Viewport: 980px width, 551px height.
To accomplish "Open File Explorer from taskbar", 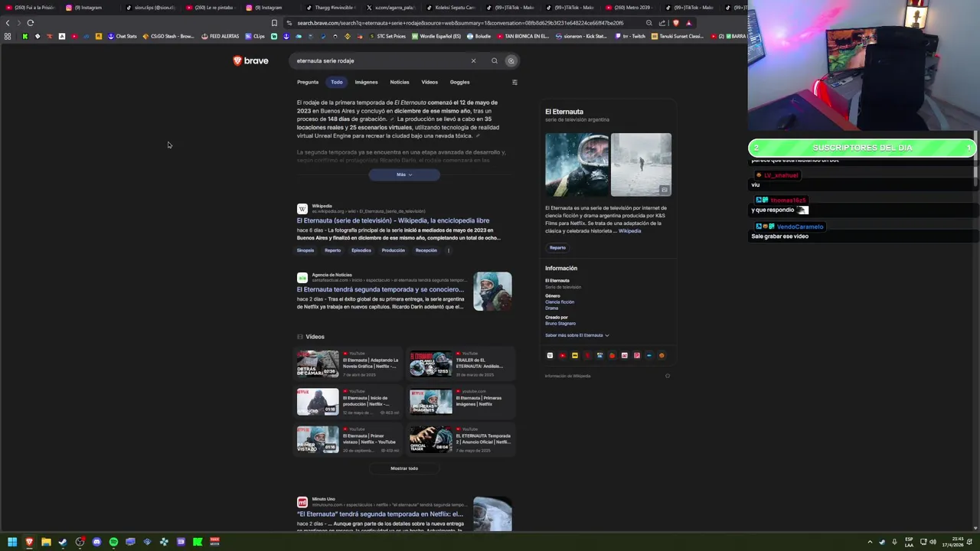I will pyautogui.click(x=46, y=542).
